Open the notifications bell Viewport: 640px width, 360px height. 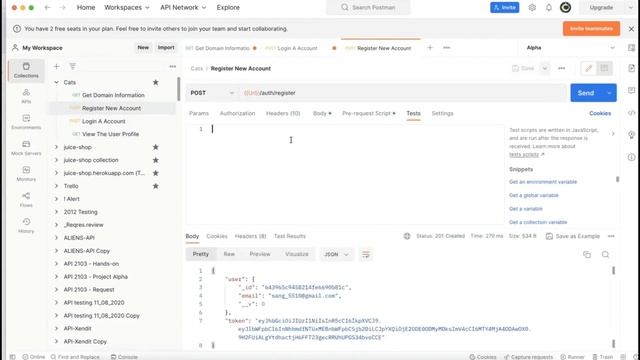pos(549,7)
